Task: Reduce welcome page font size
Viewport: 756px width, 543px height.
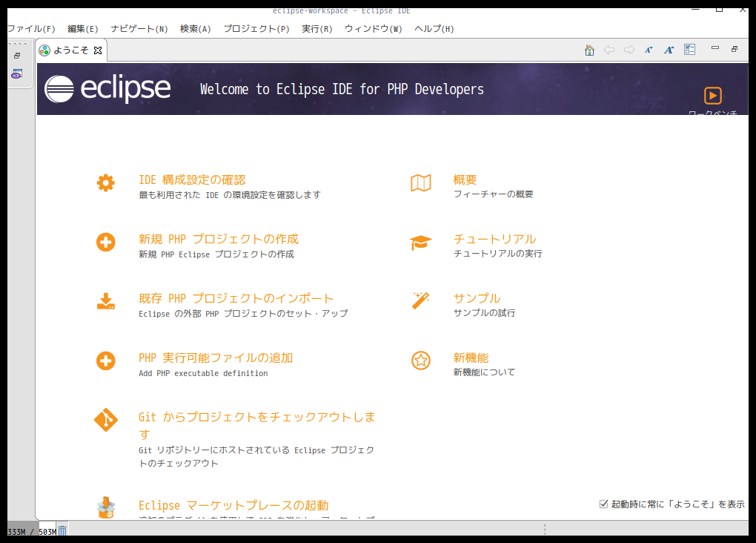Action: coord(649,50)
